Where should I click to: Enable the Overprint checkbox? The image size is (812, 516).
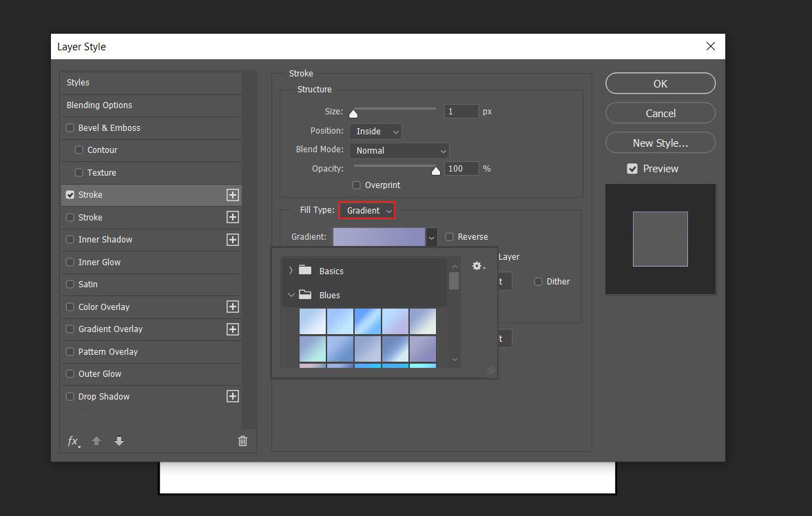[x=356, y=185]
